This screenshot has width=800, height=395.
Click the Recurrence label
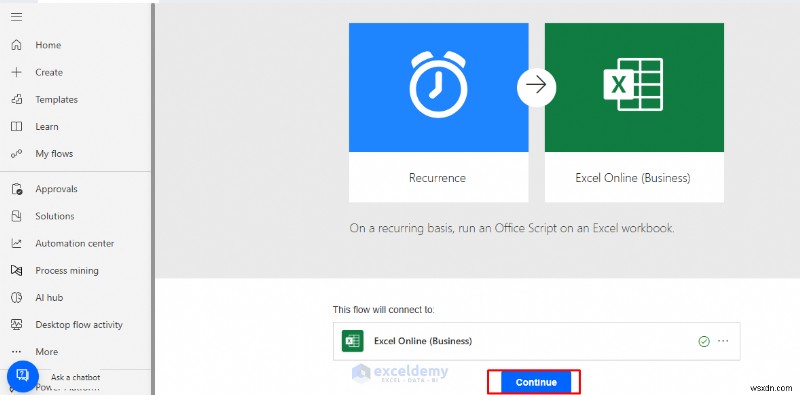tap(437, 178)
